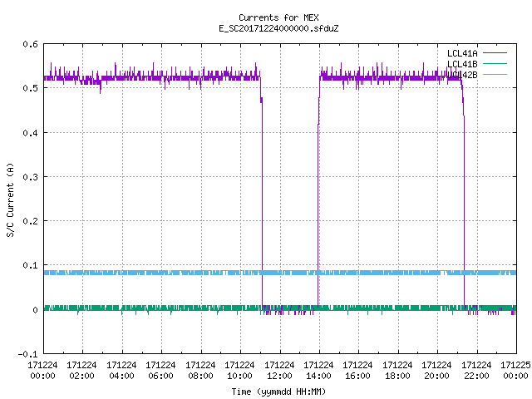The width and height of the screenshot is (532, 399).
Task: Click the 0.2 y-axis tick value
Action: pyautogui.click(x=30, y=221)
